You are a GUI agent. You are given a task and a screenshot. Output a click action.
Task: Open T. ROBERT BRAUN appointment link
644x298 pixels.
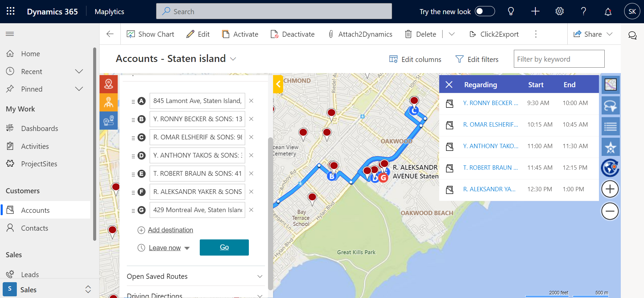(491, 168)
